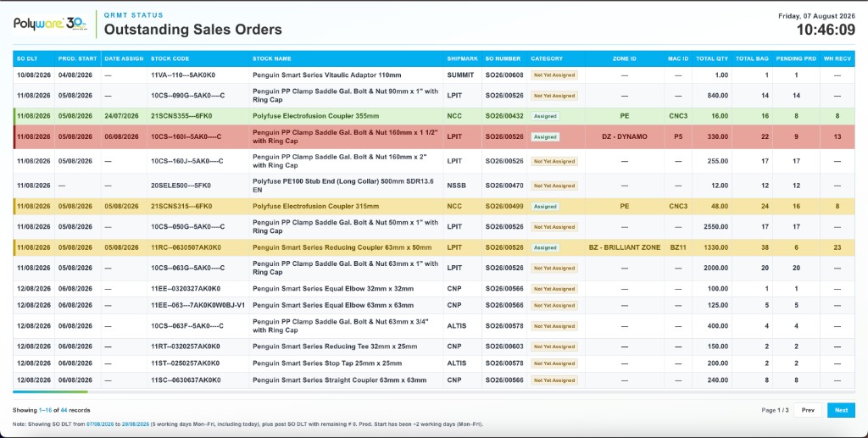Click total quantity 2000.00
This screenshot has height=438, width=868.
[715, 268]
